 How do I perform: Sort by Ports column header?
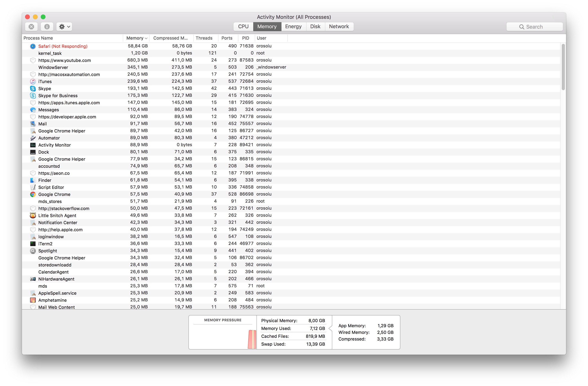[228, 38]
